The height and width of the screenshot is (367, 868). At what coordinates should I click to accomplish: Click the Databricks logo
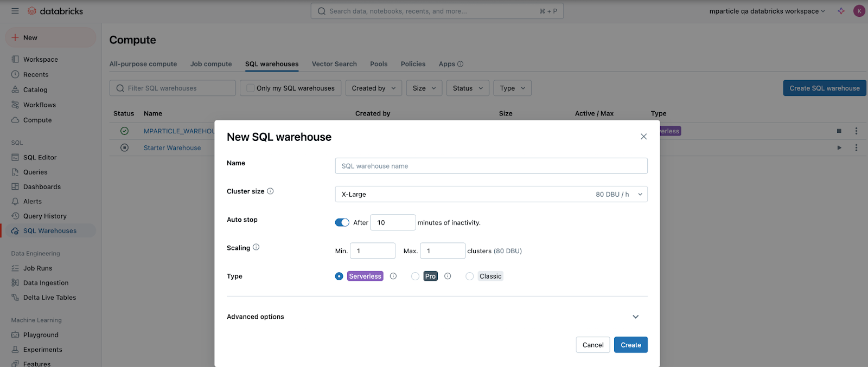[55, 11]
